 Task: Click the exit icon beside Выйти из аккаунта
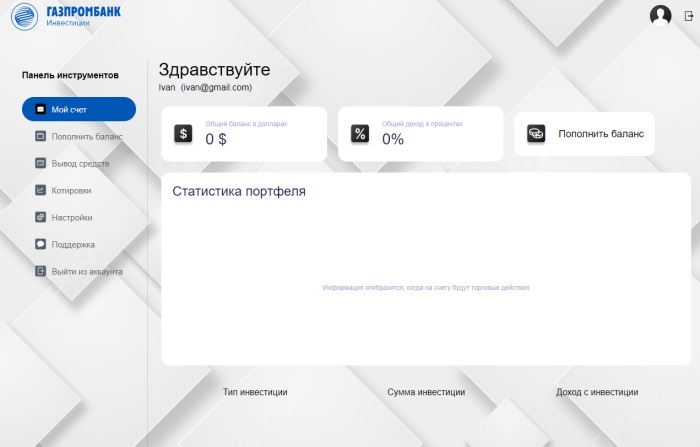click(x=40, y=271)
